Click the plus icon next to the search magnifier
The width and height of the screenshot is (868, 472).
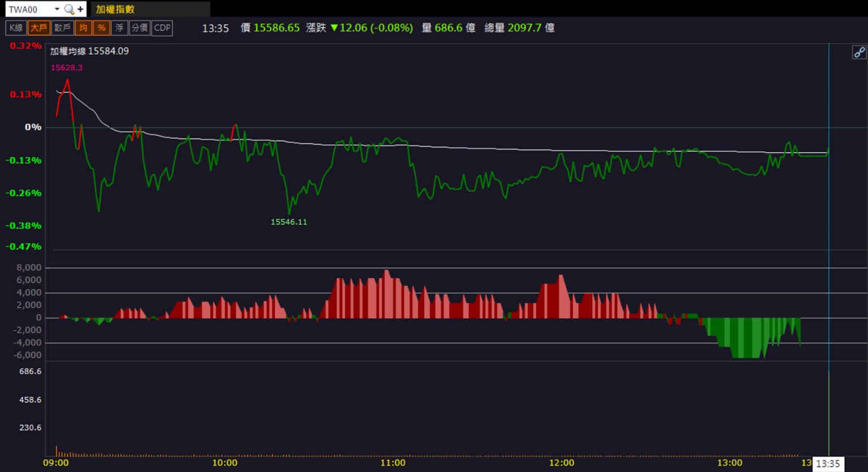click(80, 9)
